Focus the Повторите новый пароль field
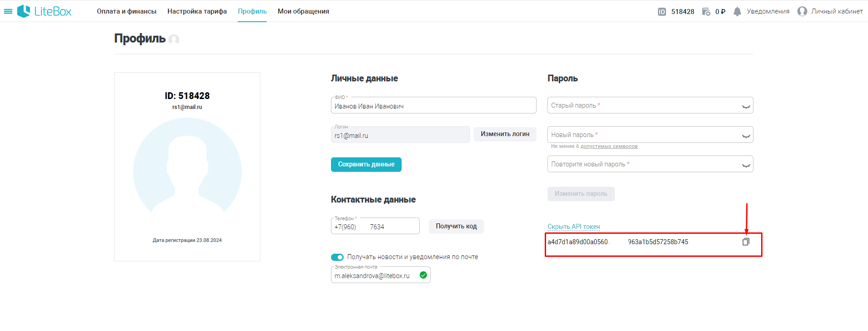This screenshot has height=331, width=868. click(x=650, y=164)
